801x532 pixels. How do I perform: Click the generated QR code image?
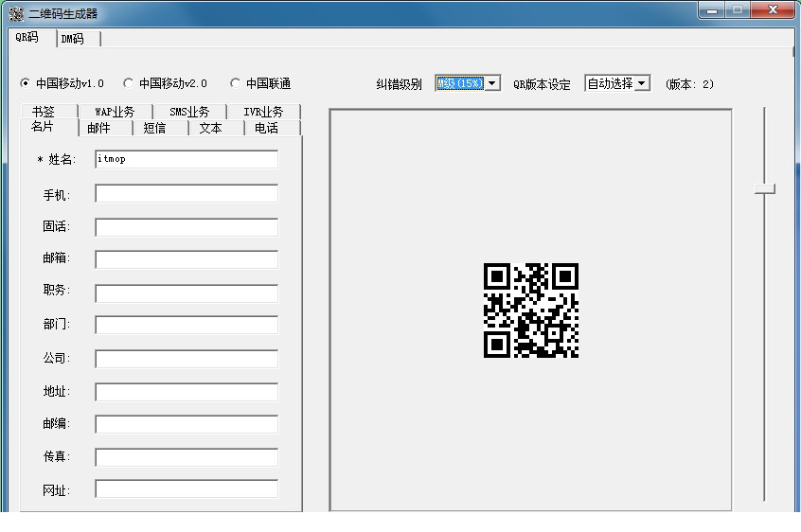click(531, 310)
